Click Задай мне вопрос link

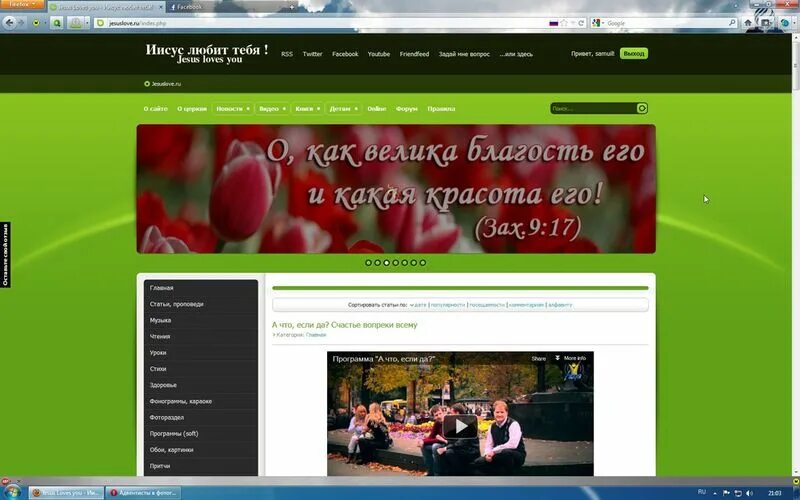click(464, 54)
